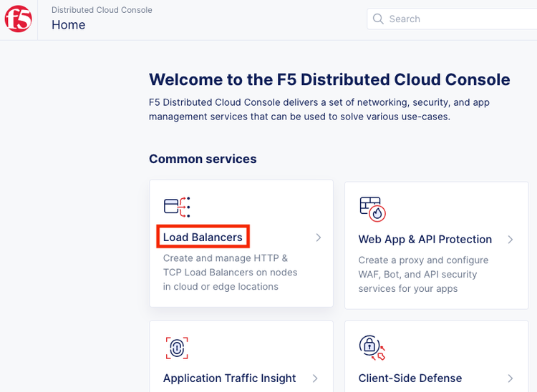Click the Load Balancers description text
Viewport: 537px width, 392px height.
tap(230, 273)
